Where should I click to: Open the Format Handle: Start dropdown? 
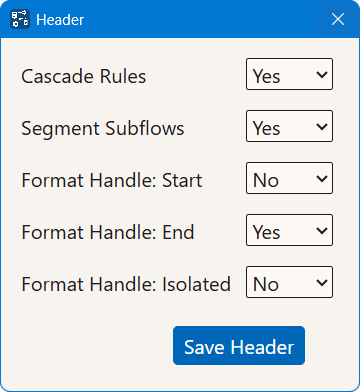[289, 178]
